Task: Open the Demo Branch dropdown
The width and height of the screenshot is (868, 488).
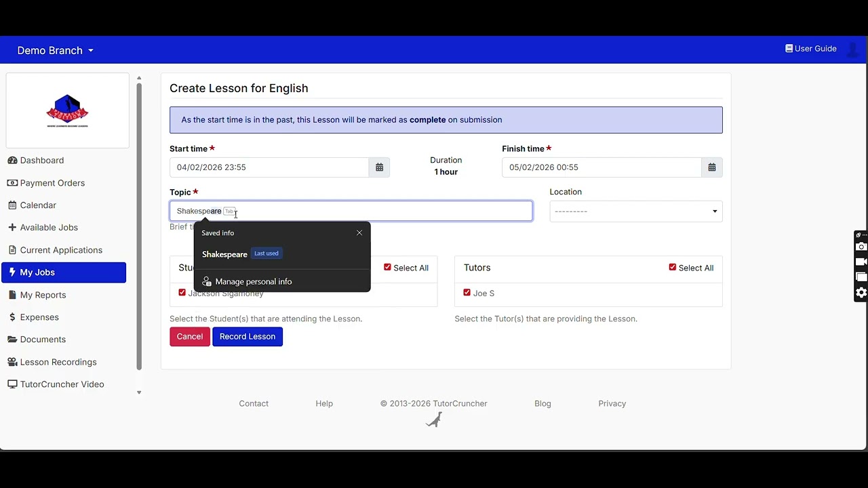Action: pyautogui.click(x=56, y=51)
